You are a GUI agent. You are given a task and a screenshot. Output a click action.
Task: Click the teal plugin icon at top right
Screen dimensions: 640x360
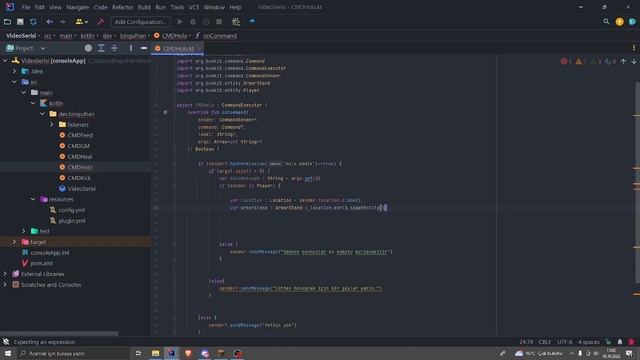click(632, 22)
